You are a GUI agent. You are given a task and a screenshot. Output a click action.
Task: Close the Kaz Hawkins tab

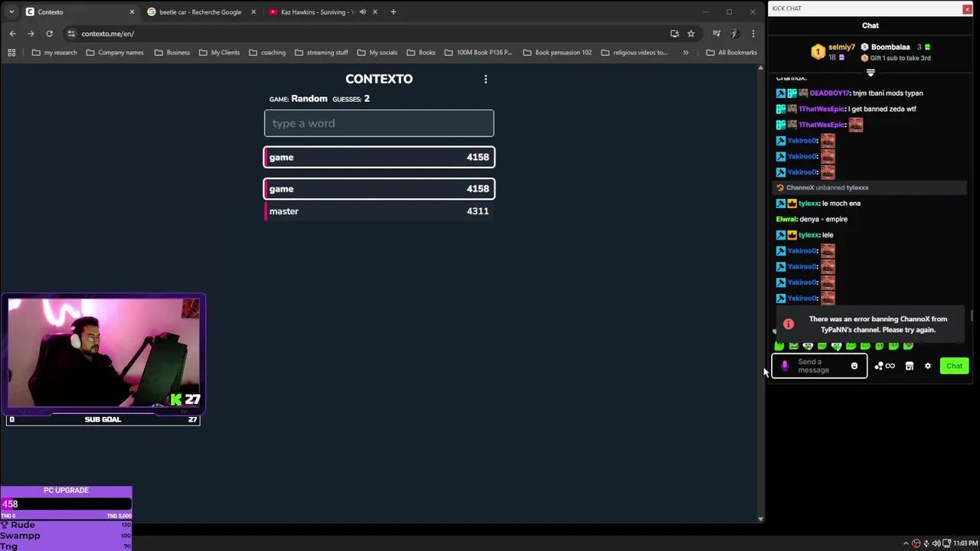(x=374, y=12)
